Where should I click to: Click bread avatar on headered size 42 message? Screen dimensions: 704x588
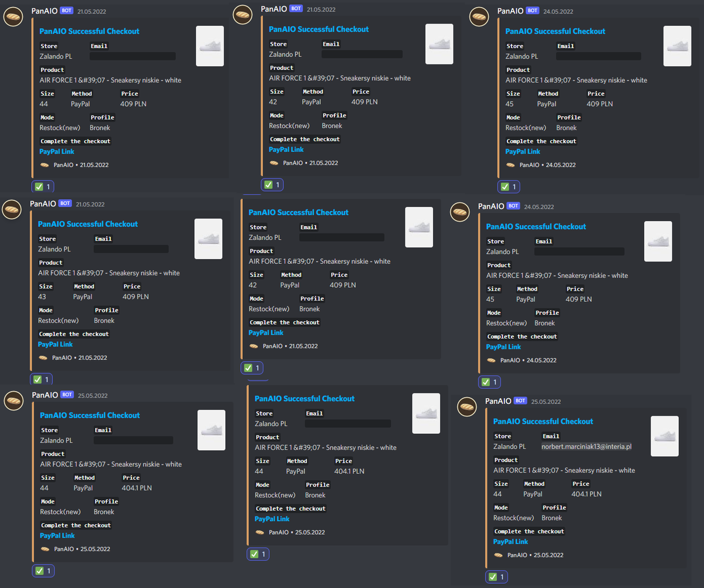243,15
